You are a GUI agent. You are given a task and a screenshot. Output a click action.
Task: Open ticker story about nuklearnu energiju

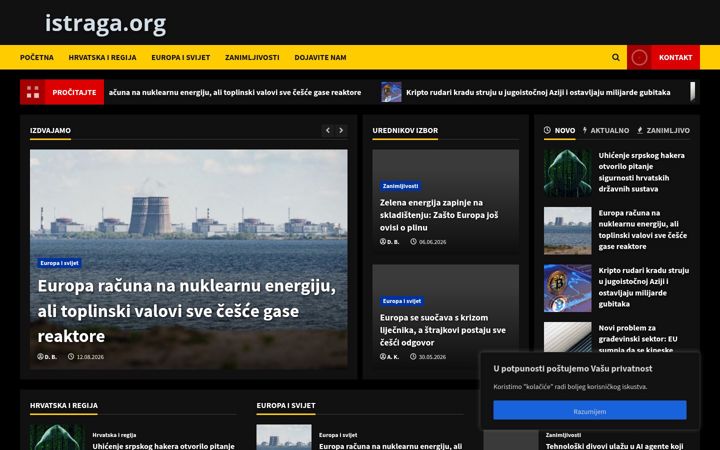[x=235, y=92]
